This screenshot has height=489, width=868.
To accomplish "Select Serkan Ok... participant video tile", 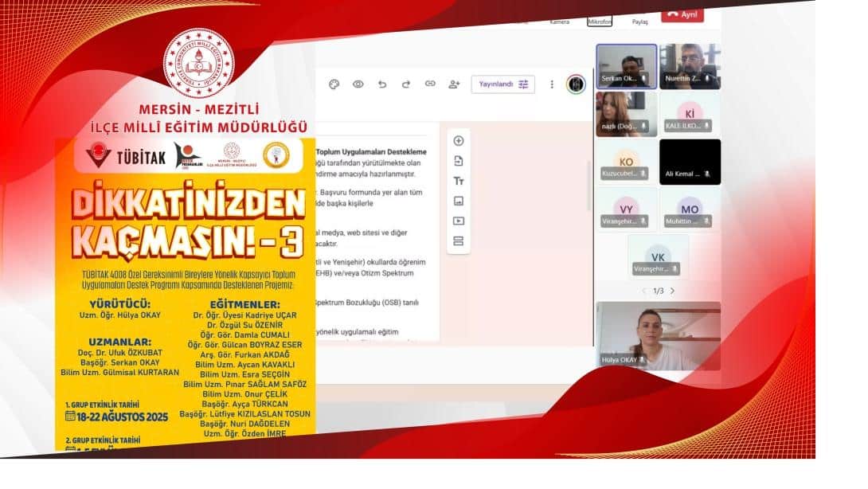I will [627, 66].
